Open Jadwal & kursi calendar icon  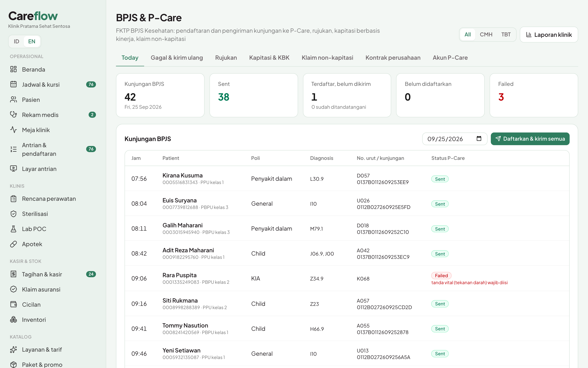13,84
